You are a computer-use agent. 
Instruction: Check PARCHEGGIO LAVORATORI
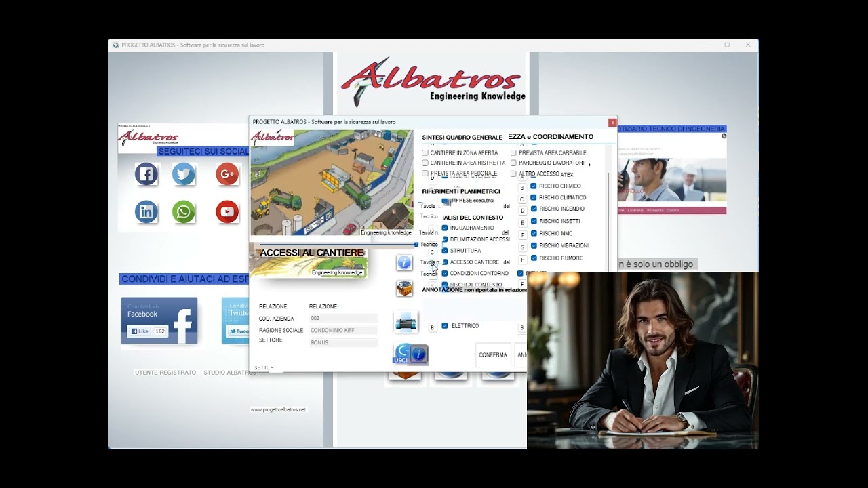coord(513,163)
